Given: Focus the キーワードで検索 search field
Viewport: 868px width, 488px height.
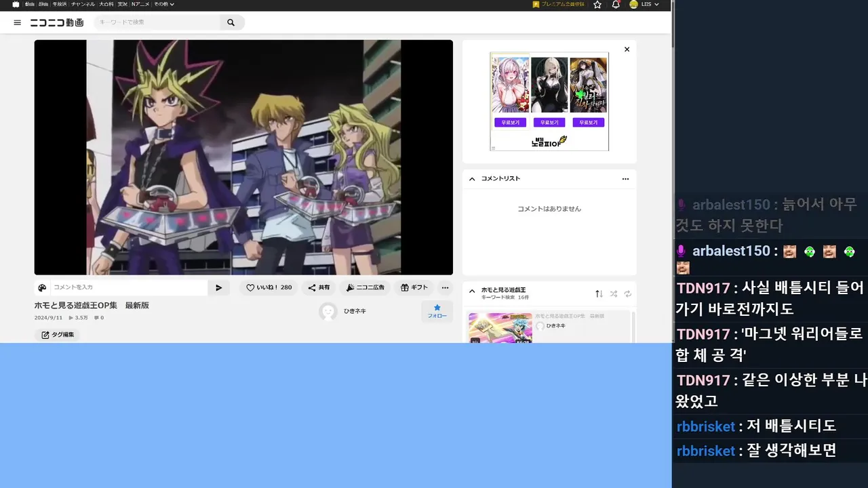Looking at the screenshot, I should point(157,22).
